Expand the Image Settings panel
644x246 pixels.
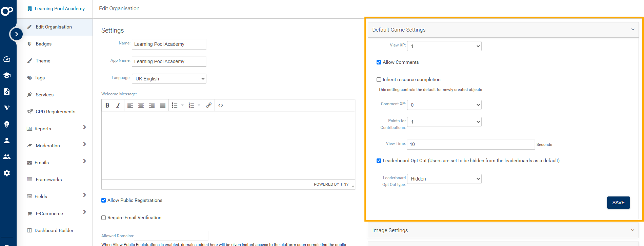pyautogui.click(x=503, y=230)
